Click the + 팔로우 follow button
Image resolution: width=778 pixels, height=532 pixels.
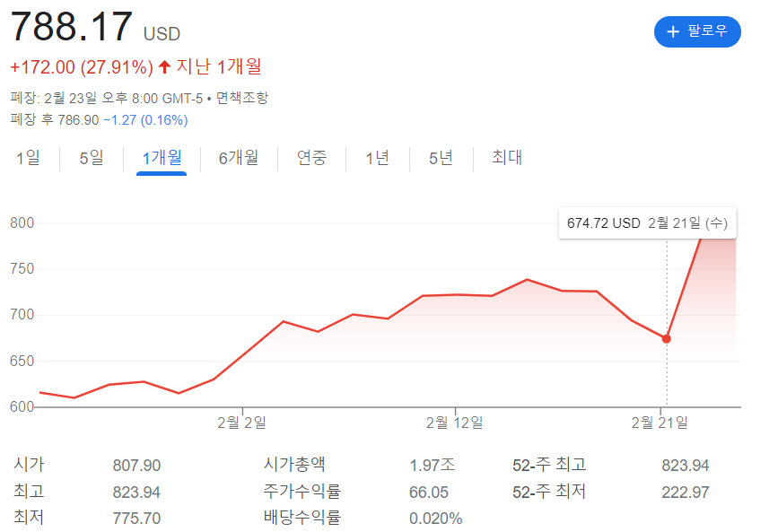[x=697, y=32]
